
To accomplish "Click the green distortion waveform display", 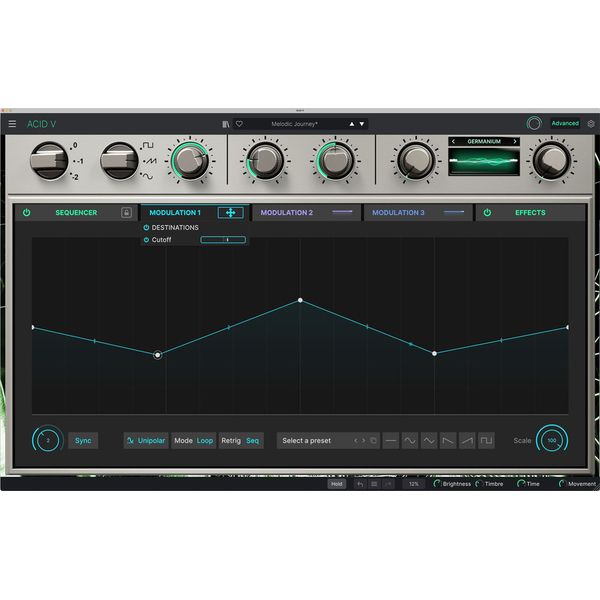I will tap(484, 161).
